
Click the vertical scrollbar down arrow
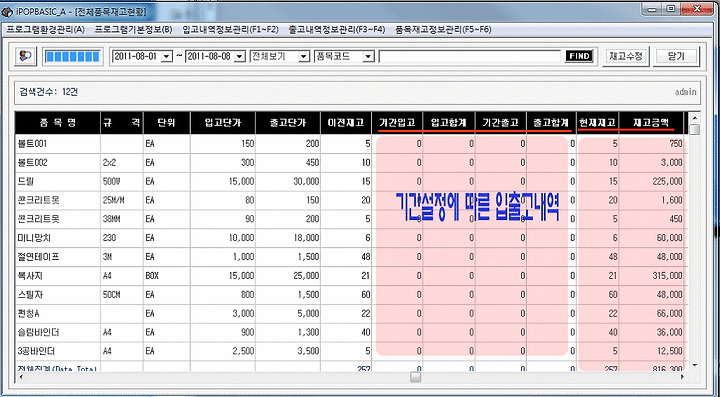pos(694,365)
